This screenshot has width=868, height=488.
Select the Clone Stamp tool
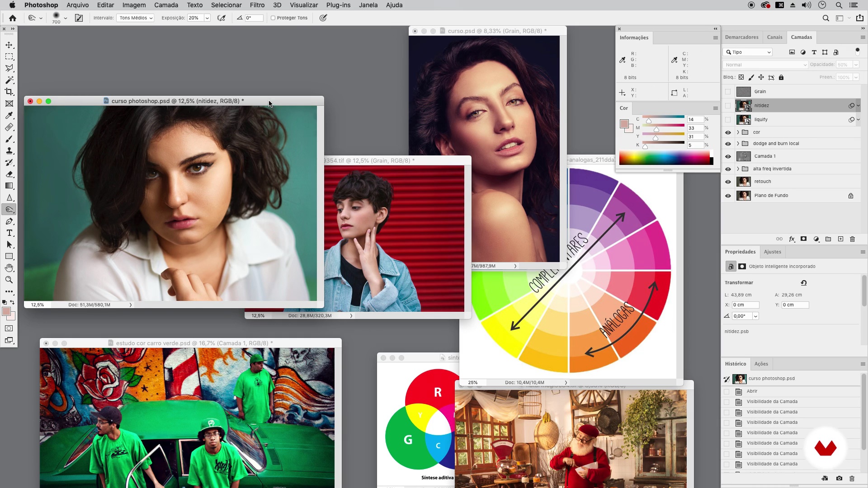[x=9, y=151]
